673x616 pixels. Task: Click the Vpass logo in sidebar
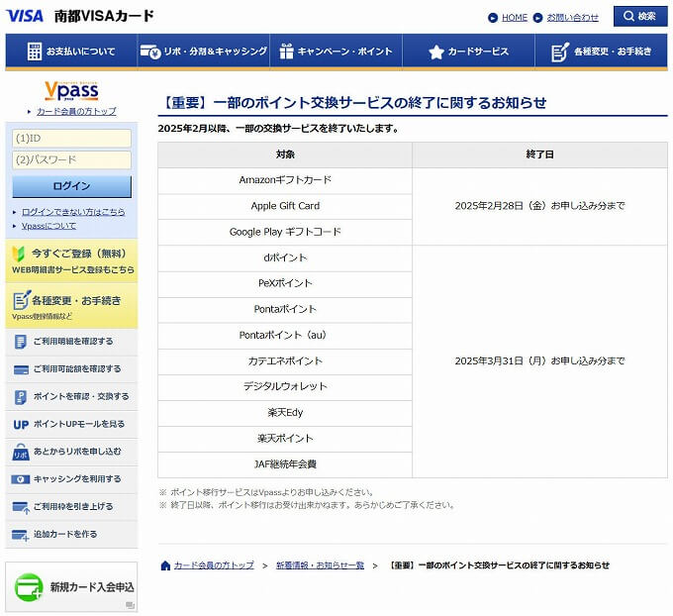(71, 91)
